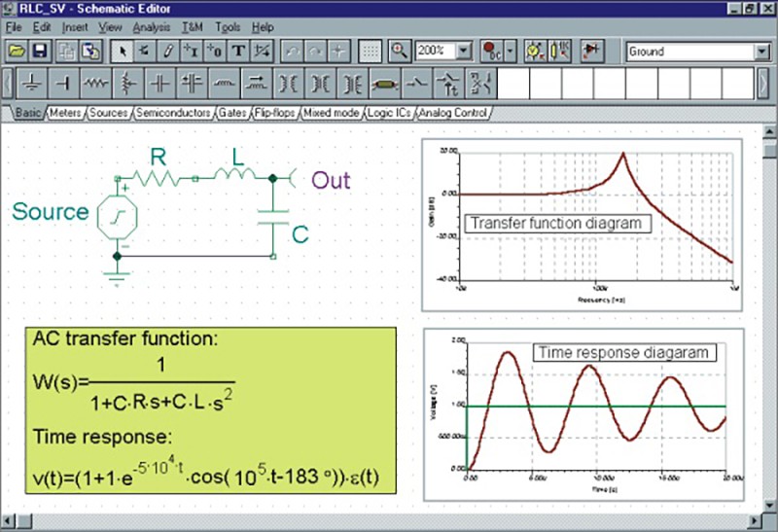Click the voltmeter component picker icon
778x532 pixels.
click(534, 51)
